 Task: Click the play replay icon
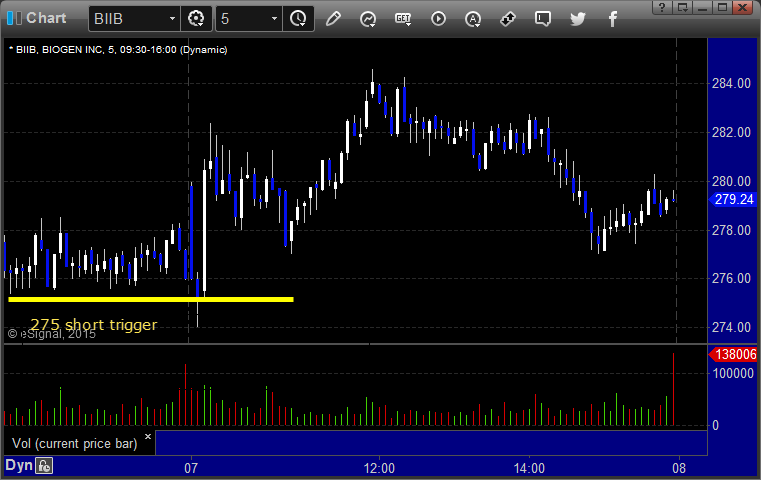click(438, 19)
